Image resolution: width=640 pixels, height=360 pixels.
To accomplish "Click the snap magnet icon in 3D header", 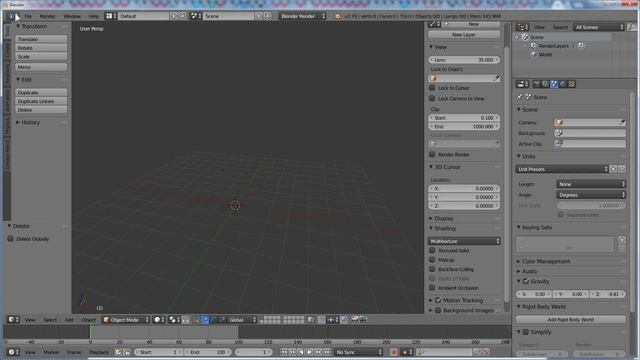I will (322, 320).
